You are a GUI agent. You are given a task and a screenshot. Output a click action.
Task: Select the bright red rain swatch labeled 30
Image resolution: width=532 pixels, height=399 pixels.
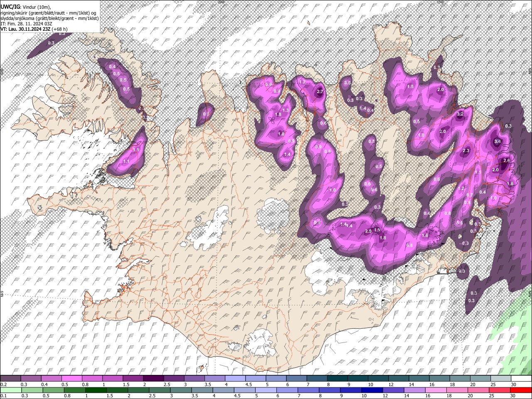tap(521, 390)
